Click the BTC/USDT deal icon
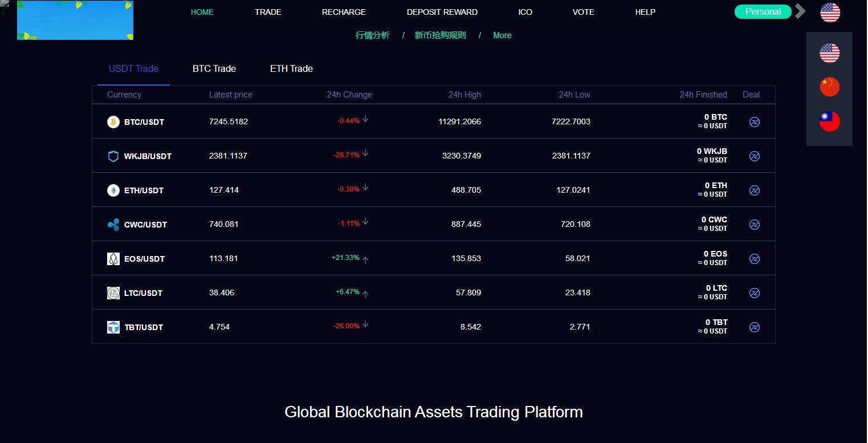Screen dimensions: 868x443 [x=754, y=122]
